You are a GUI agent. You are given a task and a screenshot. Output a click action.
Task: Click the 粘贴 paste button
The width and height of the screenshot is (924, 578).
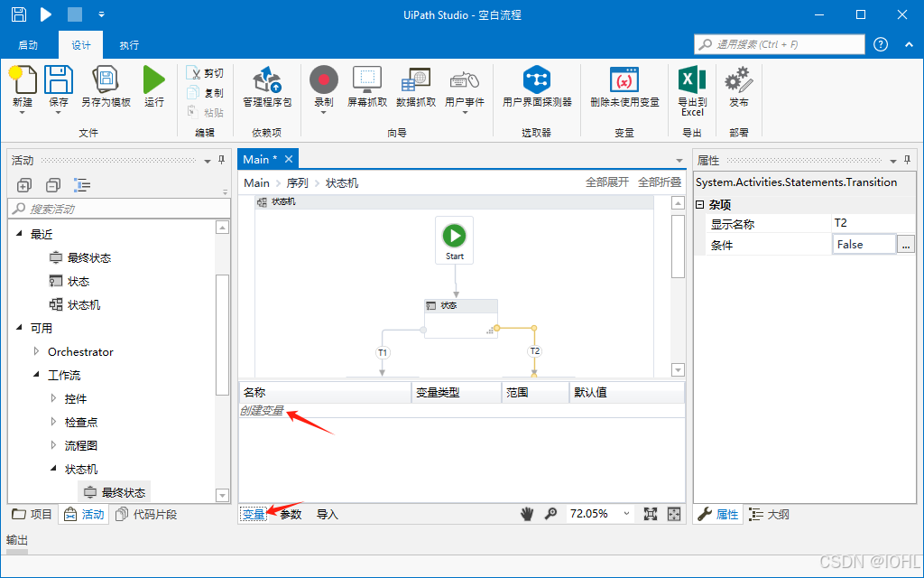point(205,112)
